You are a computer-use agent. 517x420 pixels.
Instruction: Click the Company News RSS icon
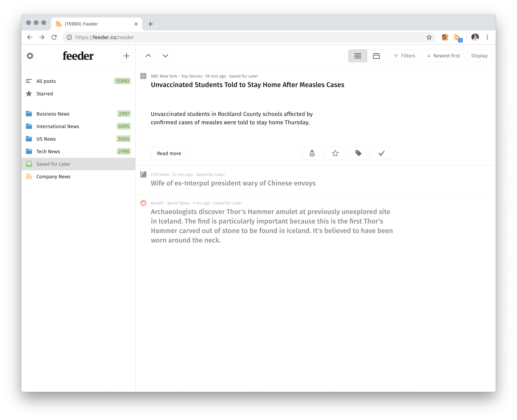(29, 177)
